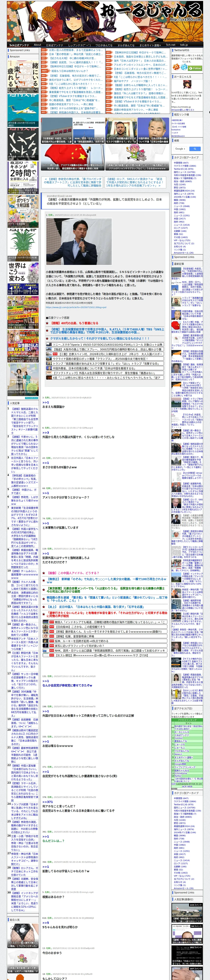Open カイカイ反応通信 in 相互リンク集
210x980 pixels.
point(178,123)
